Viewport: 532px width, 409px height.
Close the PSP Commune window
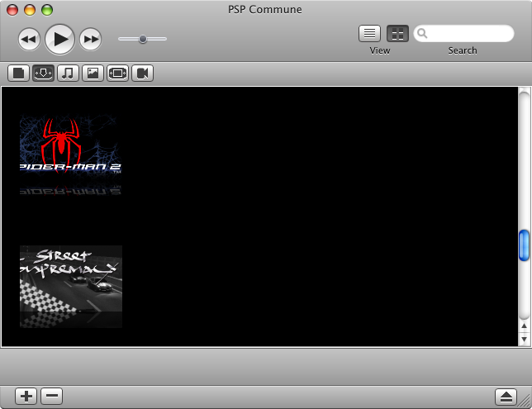pos(12,10)
